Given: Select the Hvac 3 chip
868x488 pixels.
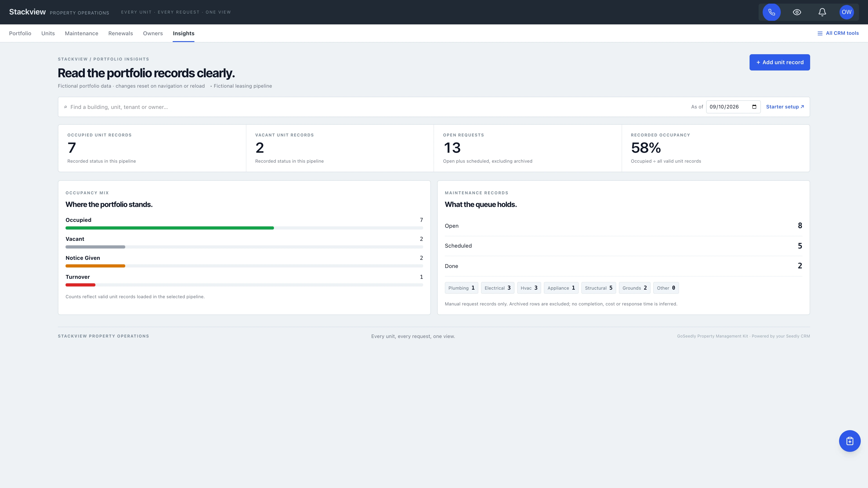Looking at the screenshot, I should tap(529, 288).
